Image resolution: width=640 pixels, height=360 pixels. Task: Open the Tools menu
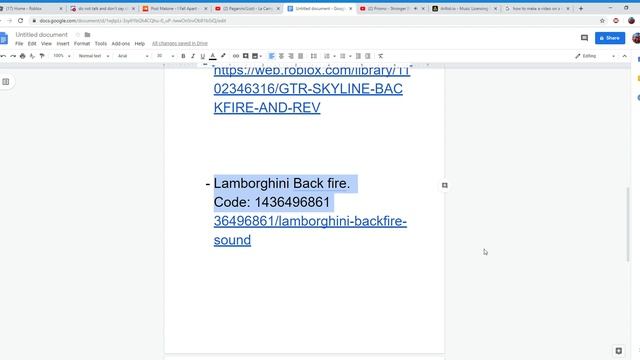(x=101, y=44)
